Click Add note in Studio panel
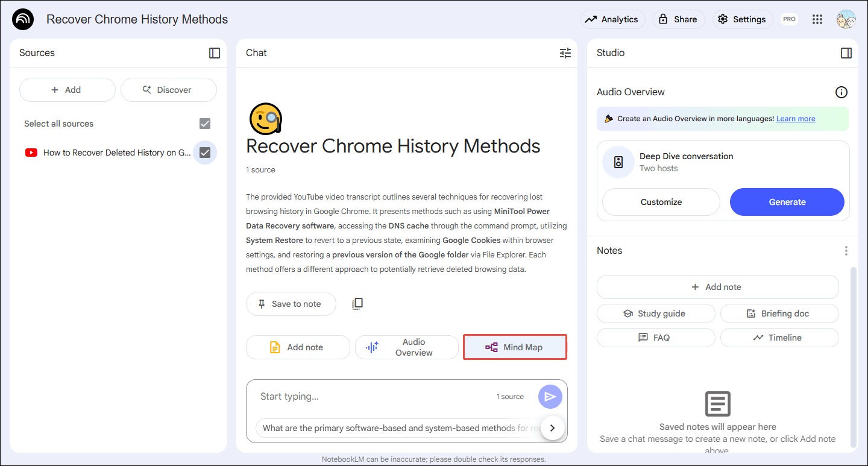868x466 pixels. point(717,287)
